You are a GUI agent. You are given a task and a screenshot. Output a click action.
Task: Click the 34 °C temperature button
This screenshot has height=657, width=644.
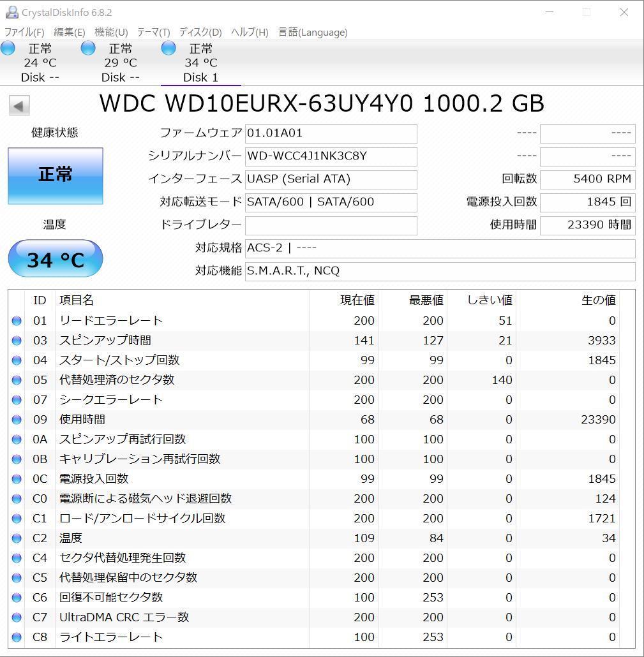pyautogui.click(x=56, y=258)
